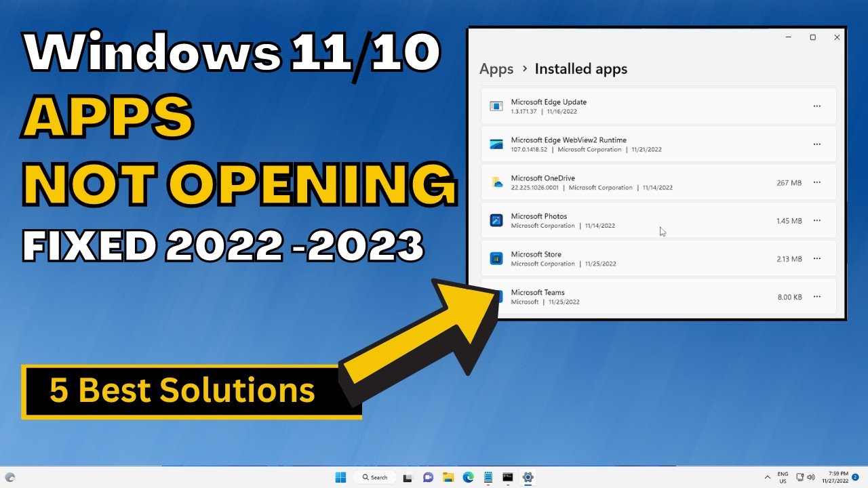Select the 1.45 MB size value
Screen dimensions: 868x488
(789, 221)
